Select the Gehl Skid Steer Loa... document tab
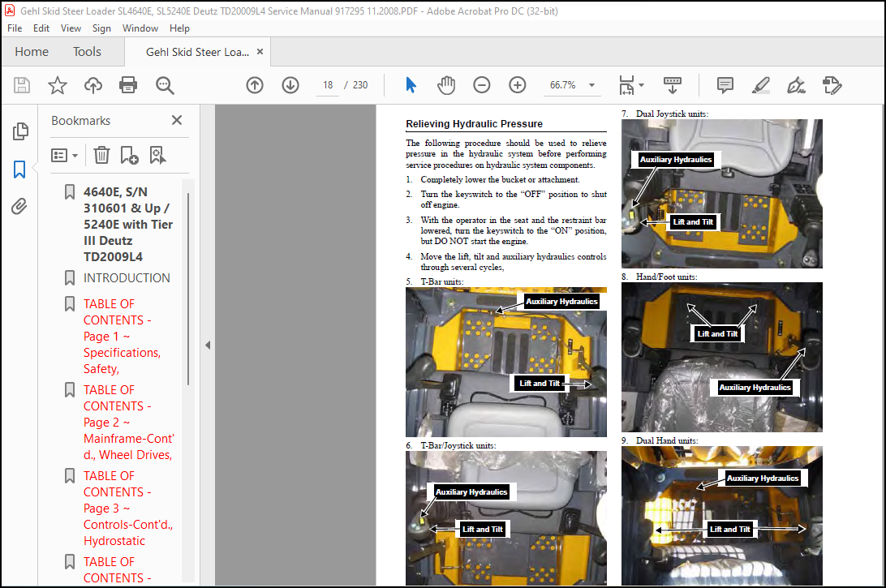886x588 pixels. click(x=197, y=52)
